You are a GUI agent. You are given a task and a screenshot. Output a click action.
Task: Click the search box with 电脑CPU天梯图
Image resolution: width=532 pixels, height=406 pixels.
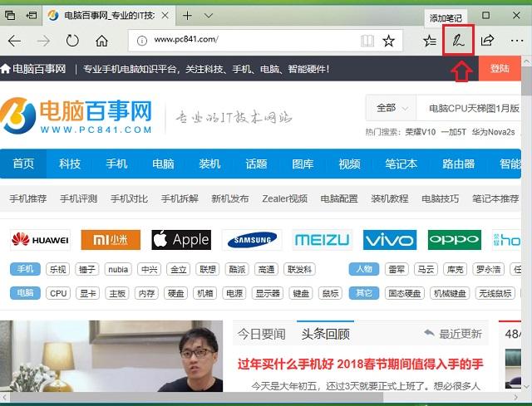click(470, 108)
